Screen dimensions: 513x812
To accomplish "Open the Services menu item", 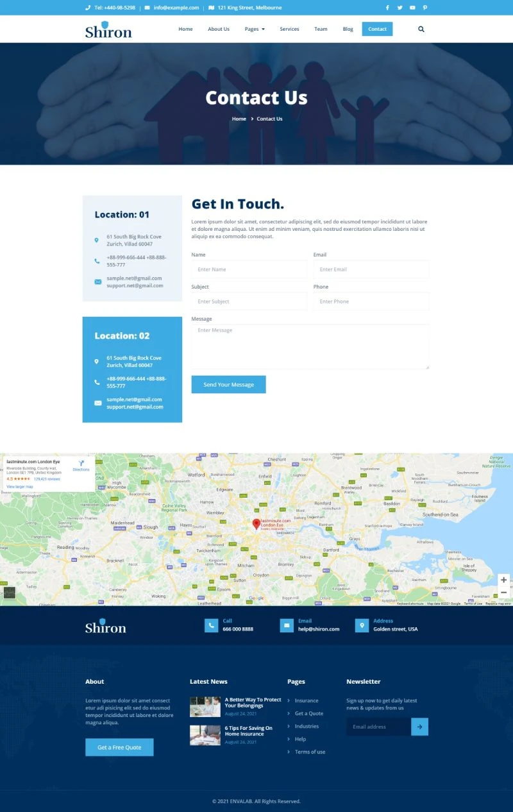I will pyautogui.click(x=289, y=29).
